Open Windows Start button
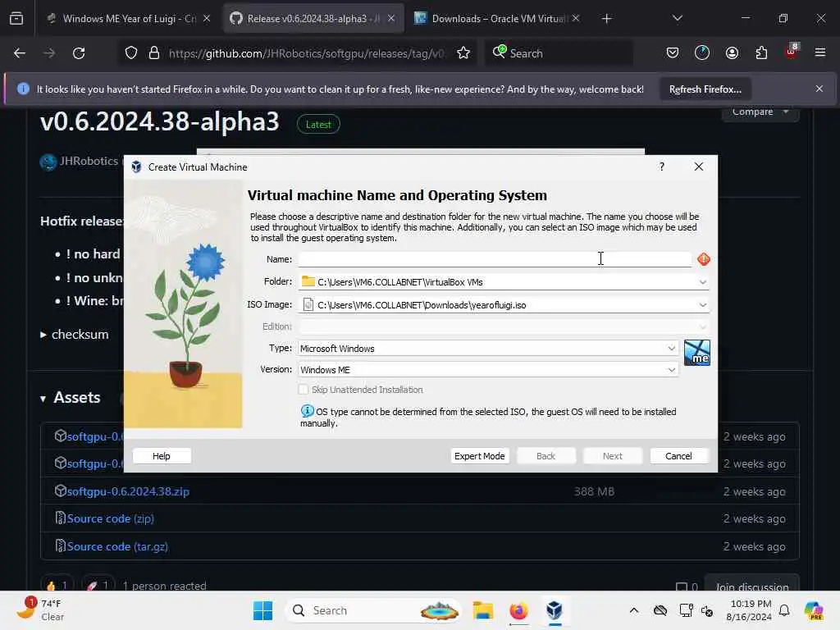Image resolution: width=840 pixels, height=630 pixels. click(262, 610)
